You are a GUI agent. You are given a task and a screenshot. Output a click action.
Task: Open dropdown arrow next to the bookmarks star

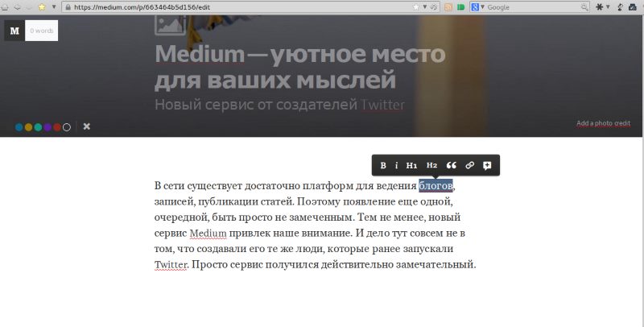click(53, 7)
